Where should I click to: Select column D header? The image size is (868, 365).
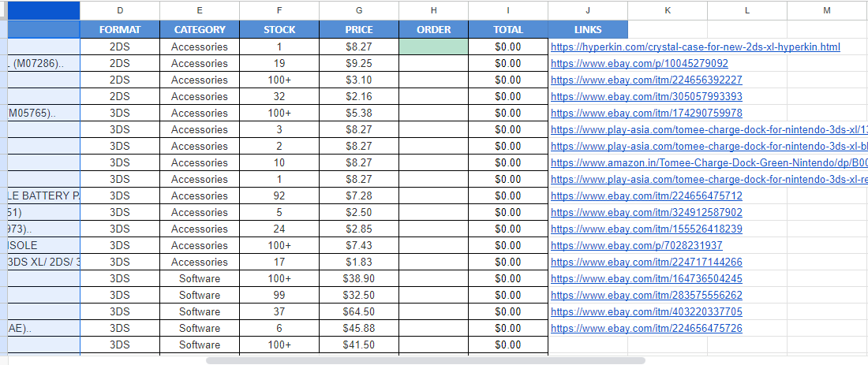click(x=120, y=10)
